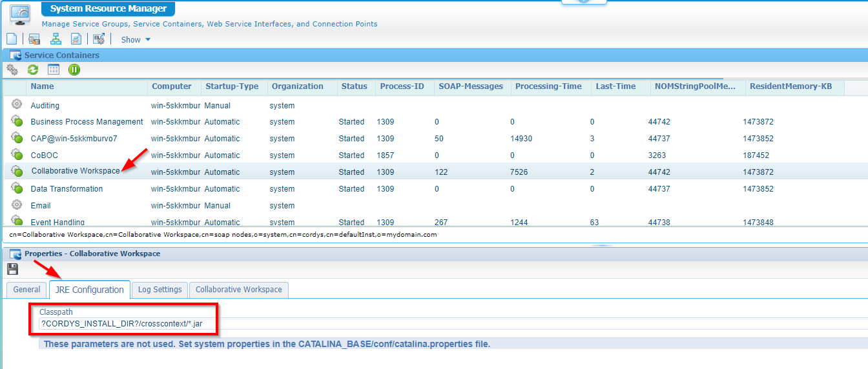Click the gray gears icon in Service Containers toolbar
Viewport: 868px width, 369px height.
tap(12, 70)
